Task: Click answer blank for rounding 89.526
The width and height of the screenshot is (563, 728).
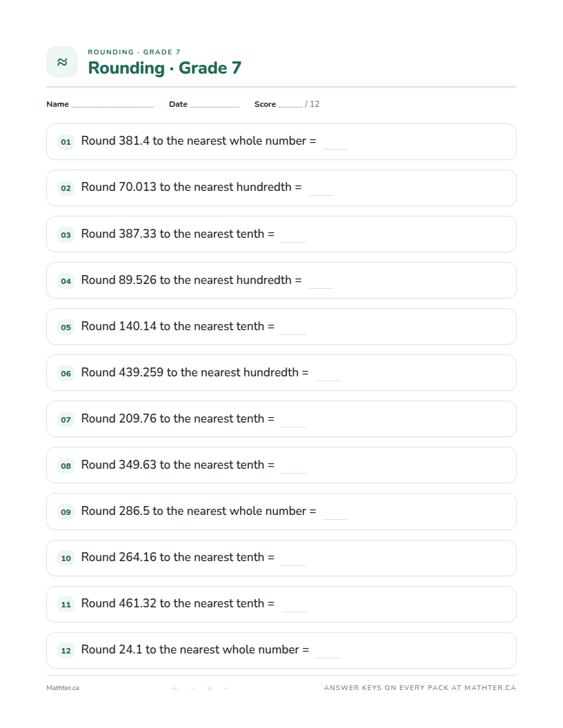Action: (x=321, y=284)
